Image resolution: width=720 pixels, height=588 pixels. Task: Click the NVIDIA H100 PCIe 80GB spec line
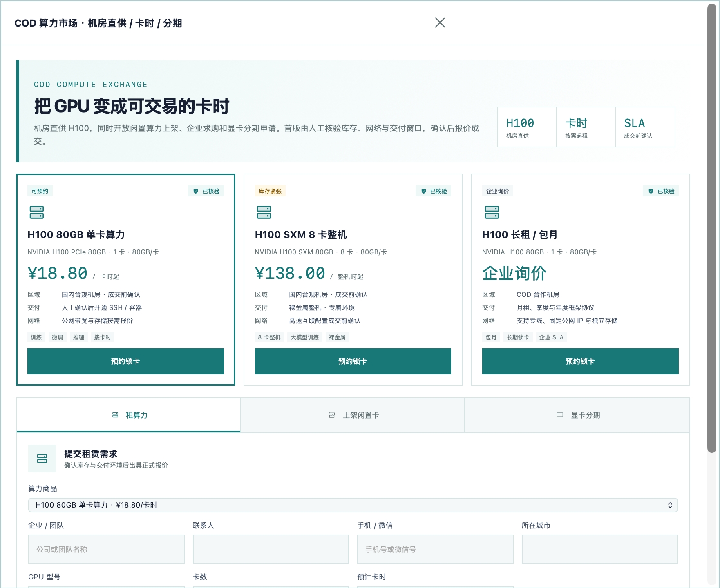[93, 252]
